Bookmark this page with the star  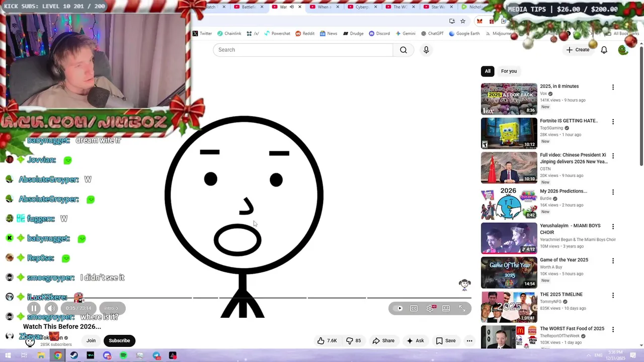pos(463,21)
